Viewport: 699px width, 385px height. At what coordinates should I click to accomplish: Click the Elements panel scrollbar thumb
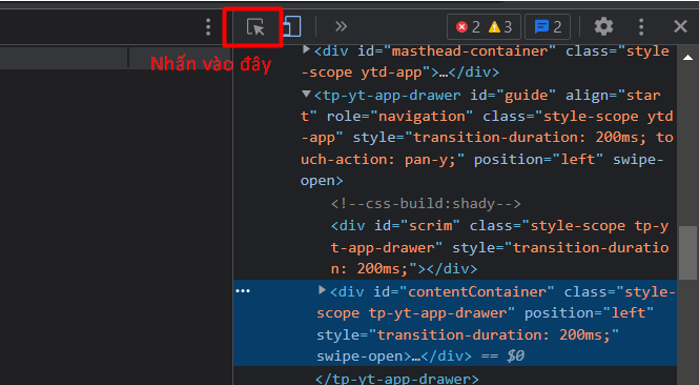coord(688,253)
